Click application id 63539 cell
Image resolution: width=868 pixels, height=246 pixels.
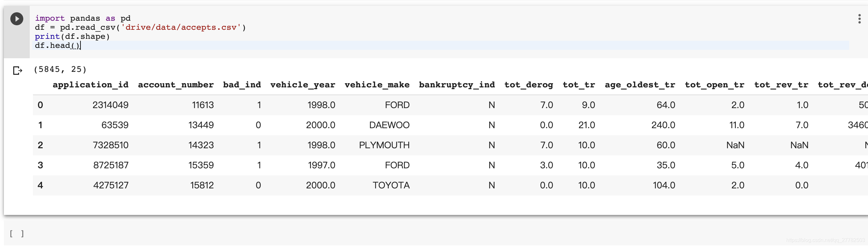115,125
